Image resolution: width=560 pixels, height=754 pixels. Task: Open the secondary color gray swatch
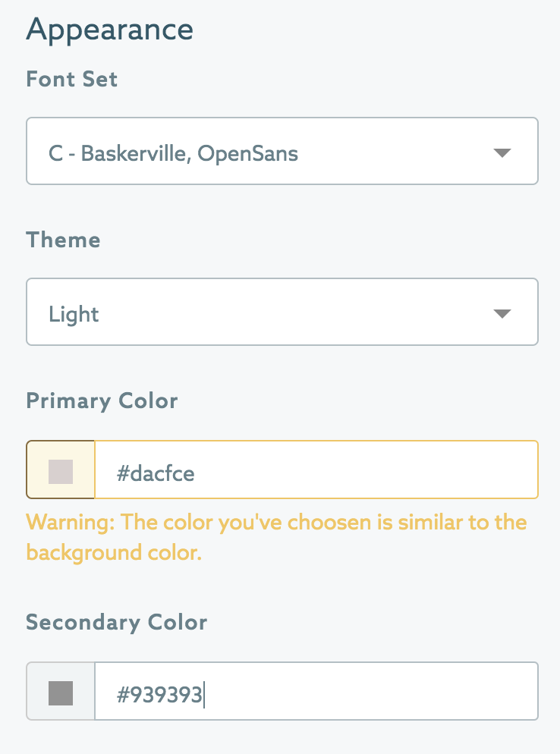point(61,692)
